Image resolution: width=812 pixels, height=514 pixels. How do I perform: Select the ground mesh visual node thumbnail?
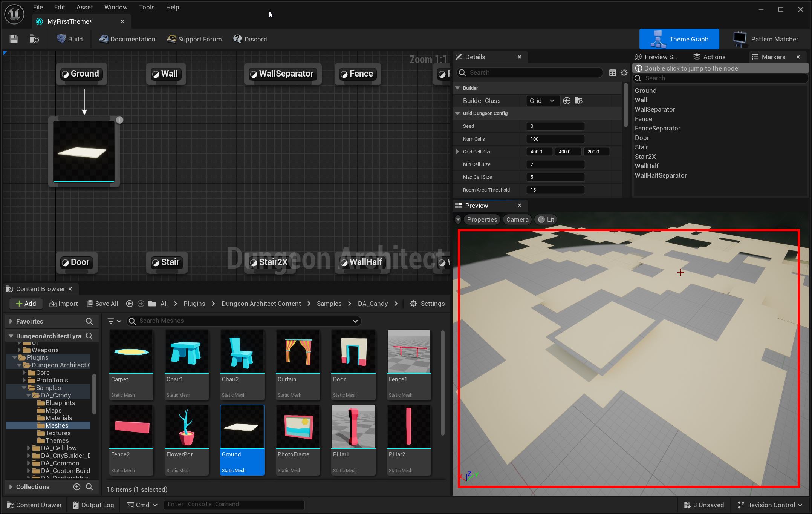click(84, 152)
